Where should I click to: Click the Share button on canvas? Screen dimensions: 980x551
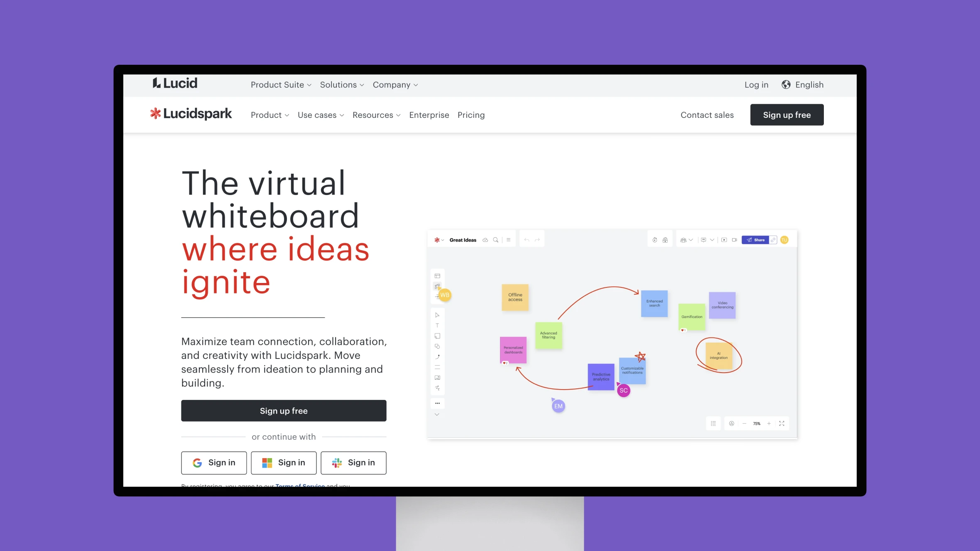[755, 239]
